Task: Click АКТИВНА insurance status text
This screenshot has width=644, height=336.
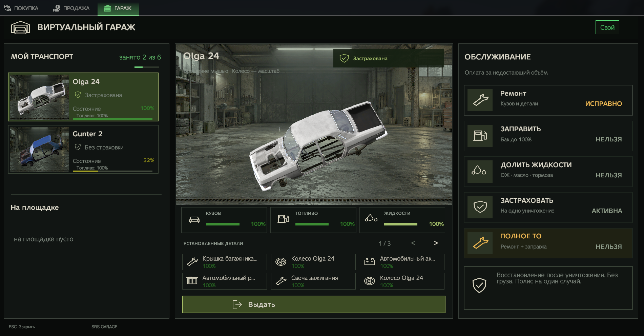Action: pos(607,211)
